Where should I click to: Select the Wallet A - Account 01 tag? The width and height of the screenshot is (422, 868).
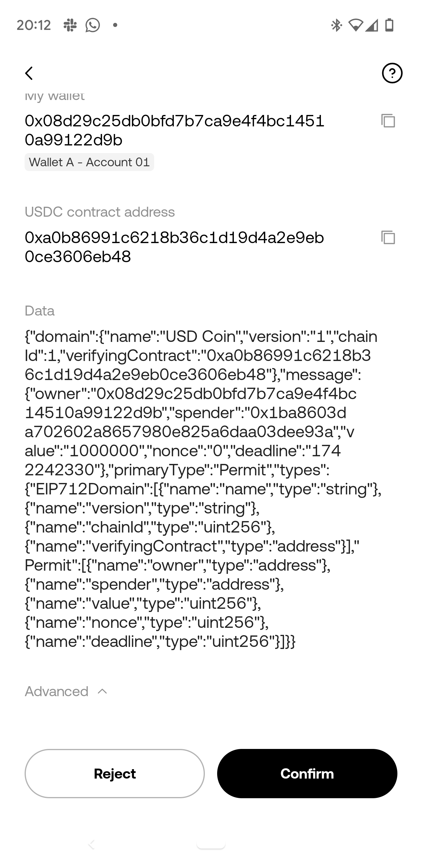click(89, 162)
